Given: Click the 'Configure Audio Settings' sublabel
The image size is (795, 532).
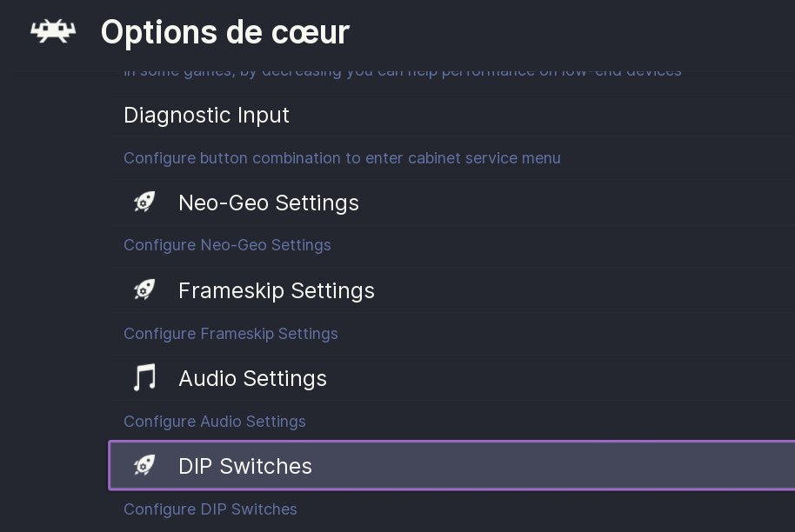Looking at the screenshot, I should pyautogui.click(x=214, y=422).
